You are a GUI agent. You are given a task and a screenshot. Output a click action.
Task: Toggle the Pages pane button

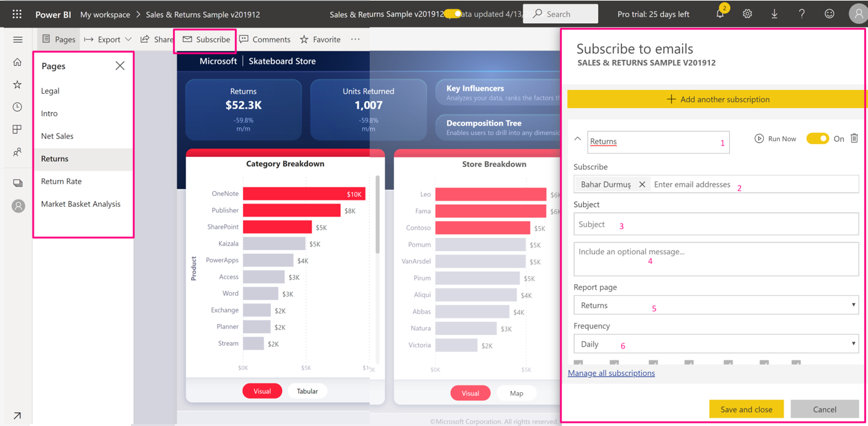(59, 39)
